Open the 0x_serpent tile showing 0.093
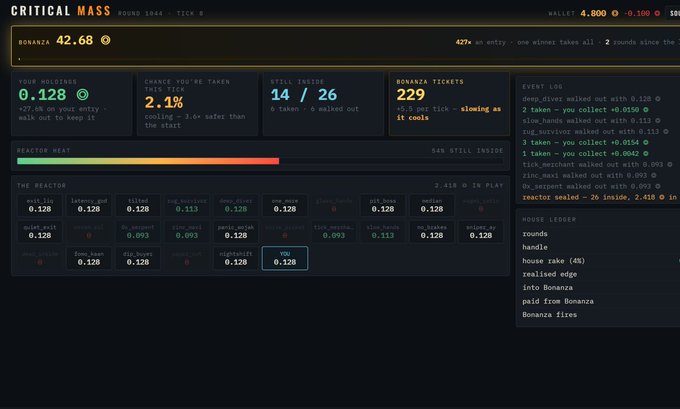The height and width of the screenshot is (409, 680). pyautogui.click(x=138, y=232)
